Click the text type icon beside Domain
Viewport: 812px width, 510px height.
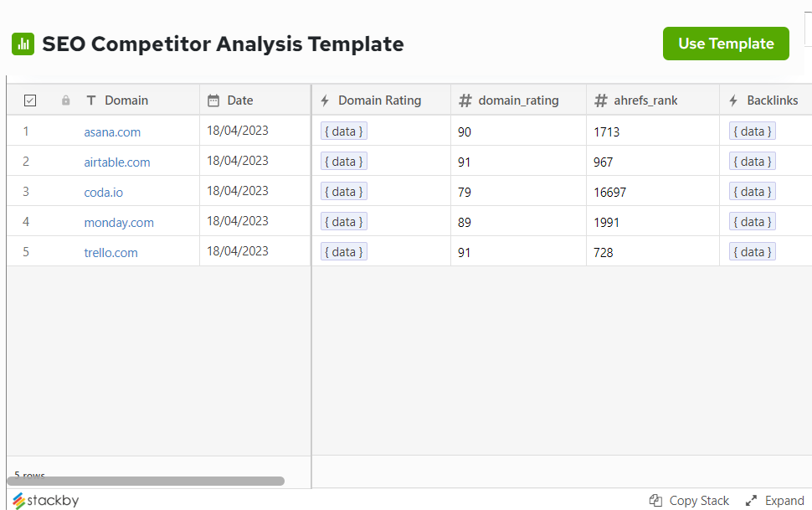91,100
